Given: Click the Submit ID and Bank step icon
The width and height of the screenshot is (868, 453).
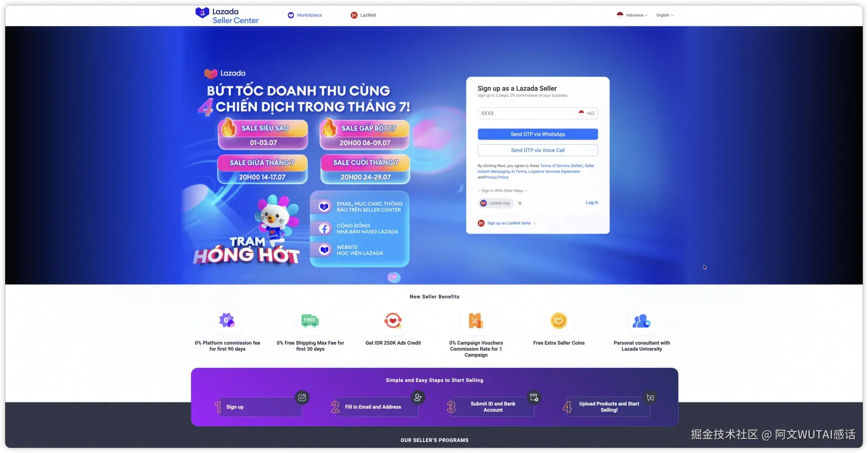Looking at the screenshot, I should 534,398.
